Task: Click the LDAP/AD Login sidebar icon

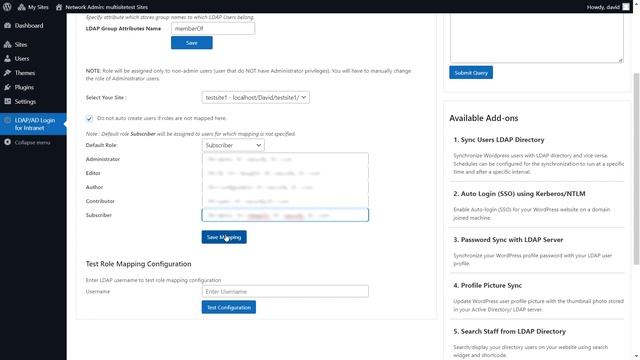Action: coord(7,120)
